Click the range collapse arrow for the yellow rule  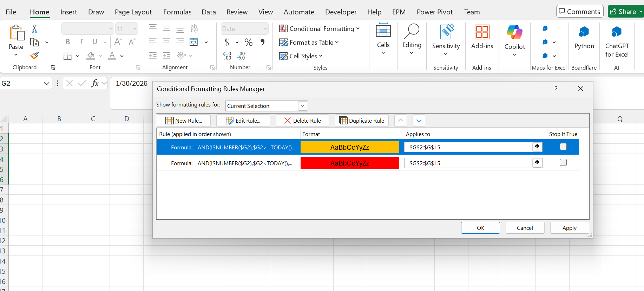537,147
